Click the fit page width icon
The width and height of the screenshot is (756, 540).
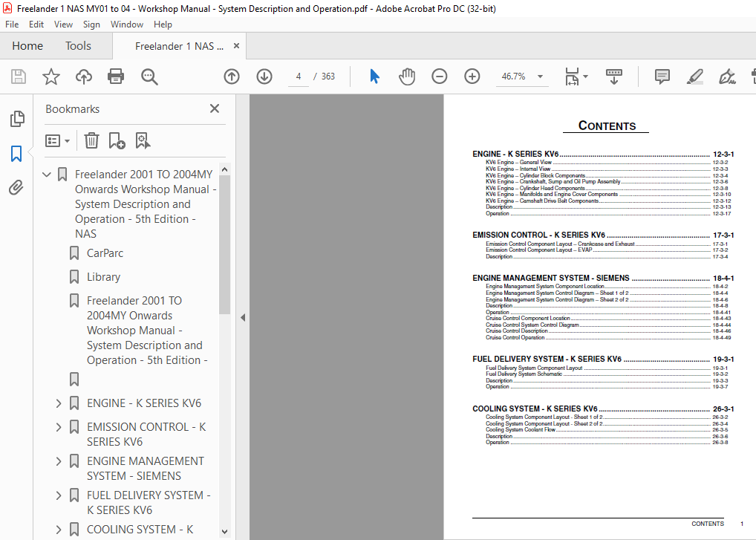coord(572,77)
